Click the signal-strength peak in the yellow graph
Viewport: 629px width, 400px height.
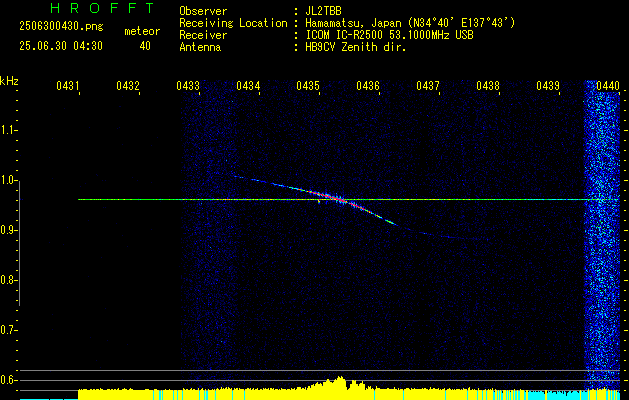(340, 383)
